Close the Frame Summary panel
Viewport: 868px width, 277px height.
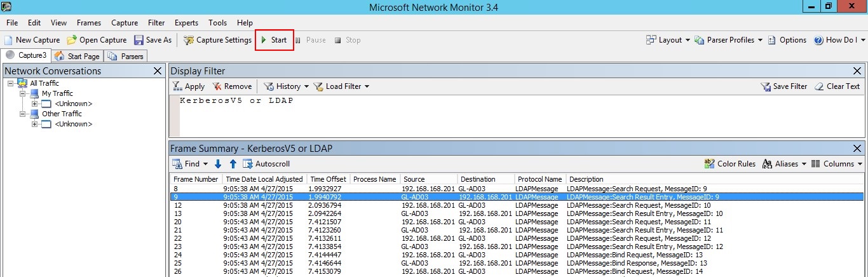(857, 148)
